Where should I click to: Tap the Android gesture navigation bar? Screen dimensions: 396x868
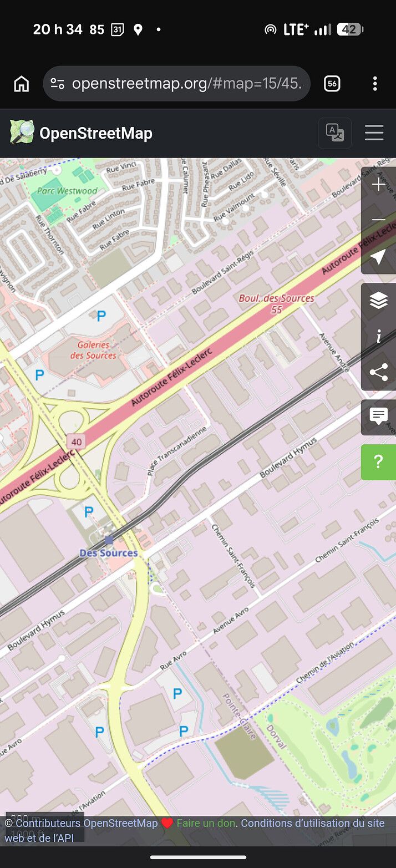pyautogui.click(x=198, y=857)
